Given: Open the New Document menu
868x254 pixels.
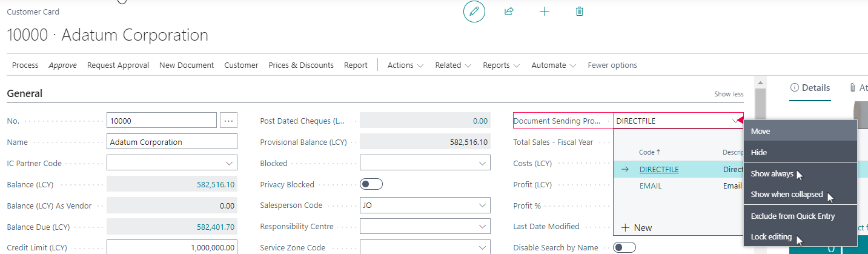Looking at the screenshot, I should pyautogui.click(x=187, y=65).
